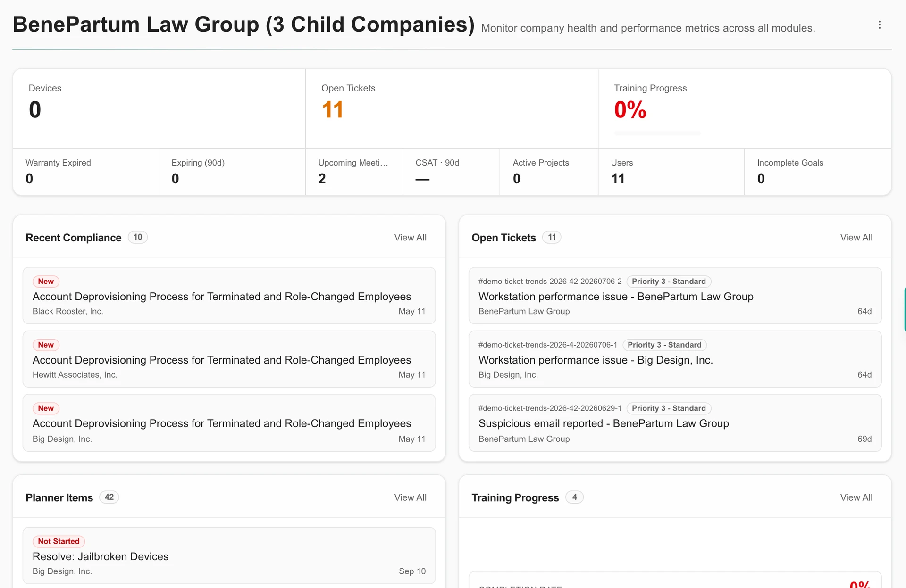The width and height of the screenshot is (906, 588).
Task: Click Priority 3 badge on ticket 20260706-1
Action: click(664, 345)
